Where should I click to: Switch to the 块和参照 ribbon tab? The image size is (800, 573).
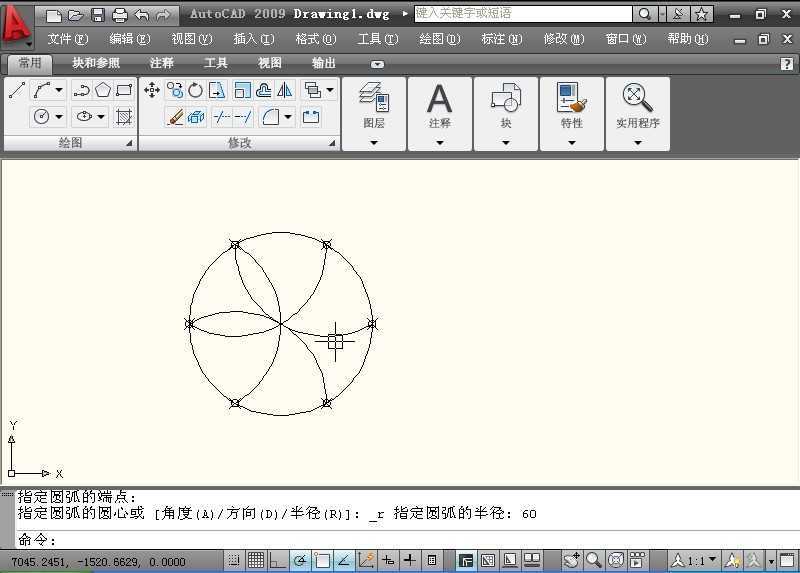pos(96,63)
